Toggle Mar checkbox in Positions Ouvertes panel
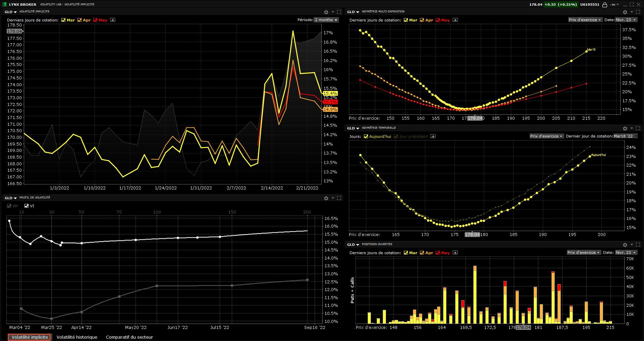 coord(406,252)
